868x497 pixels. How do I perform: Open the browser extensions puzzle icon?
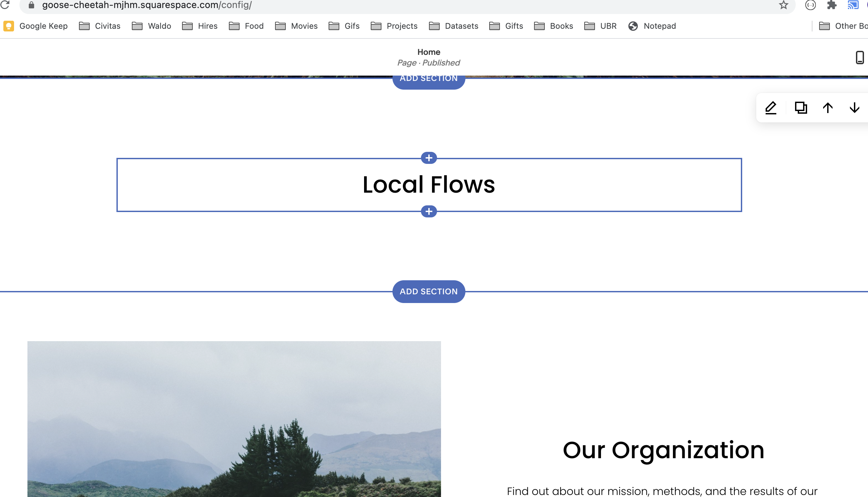coord(832,5)
